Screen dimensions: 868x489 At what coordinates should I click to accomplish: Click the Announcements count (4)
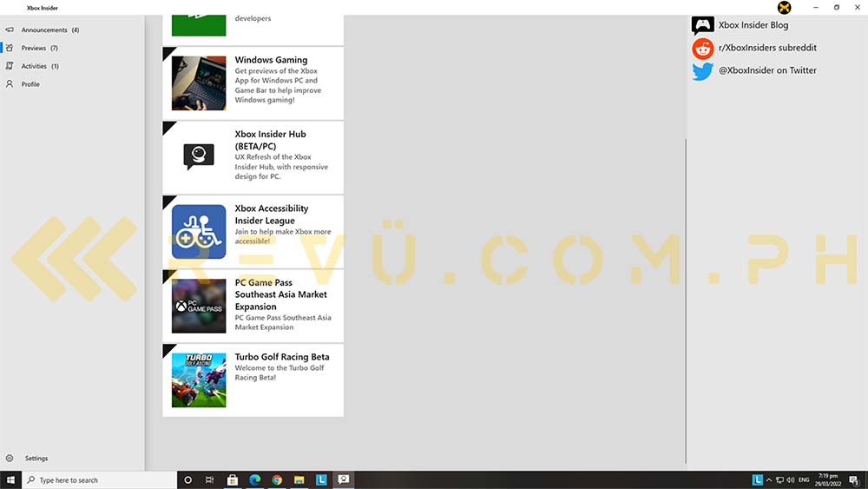[x=76, y=30]
